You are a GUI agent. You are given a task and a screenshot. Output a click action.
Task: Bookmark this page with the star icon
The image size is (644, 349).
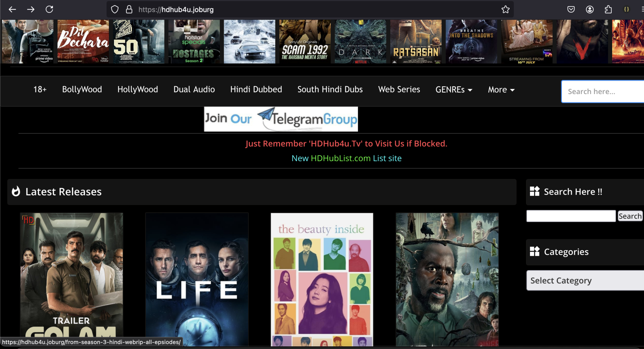pos(505,9)
